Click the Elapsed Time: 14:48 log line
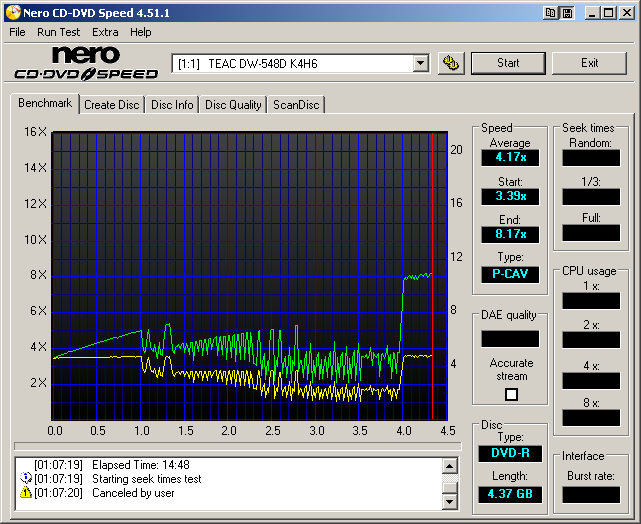Image resolution: width=641 pixels, height=524 pixels. point(141,465)
